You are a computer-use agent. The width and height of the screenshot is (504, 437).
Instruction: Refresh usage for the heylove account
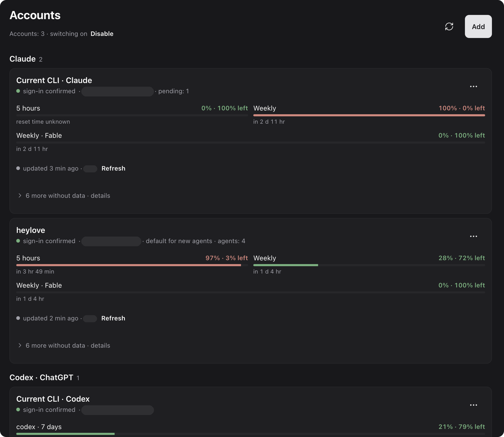point(113,318)
